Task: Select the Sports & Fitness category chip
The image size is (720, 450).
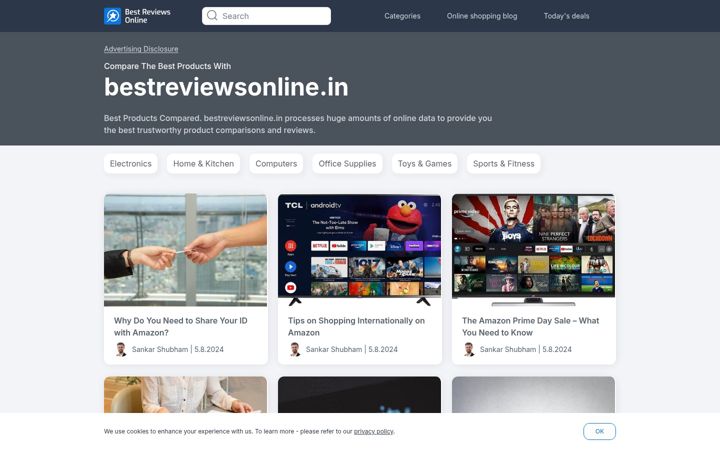Action: (x=504, y=163)
